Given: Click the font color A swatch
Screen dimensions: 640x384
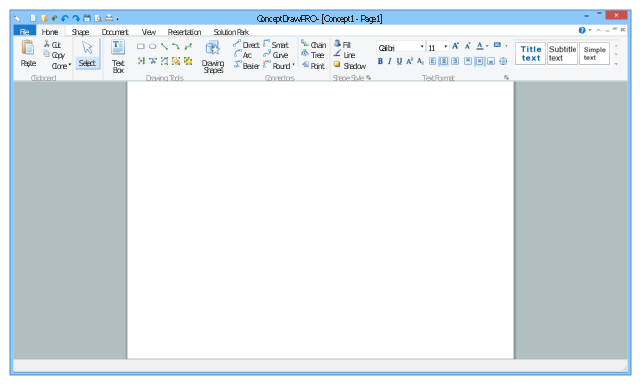Looking at the screenshot, I should (480, 46).
